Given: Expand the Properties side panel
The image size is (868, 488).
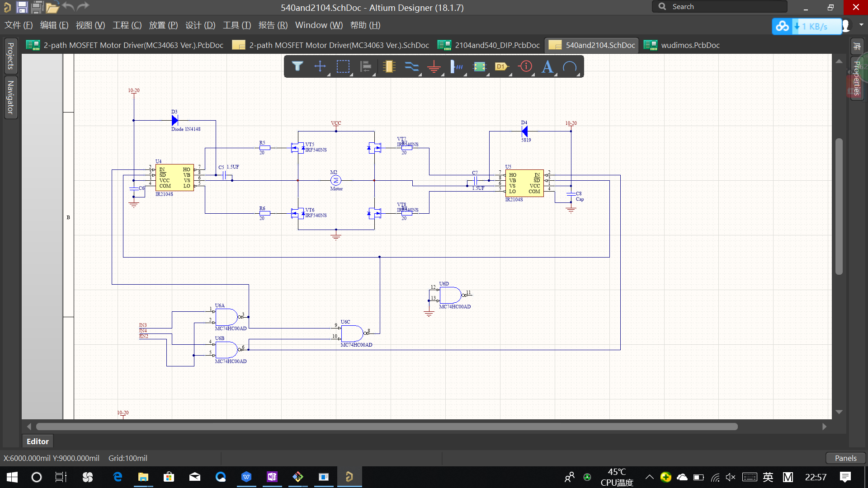Looking at the screenshot, I should click(857, 78).
